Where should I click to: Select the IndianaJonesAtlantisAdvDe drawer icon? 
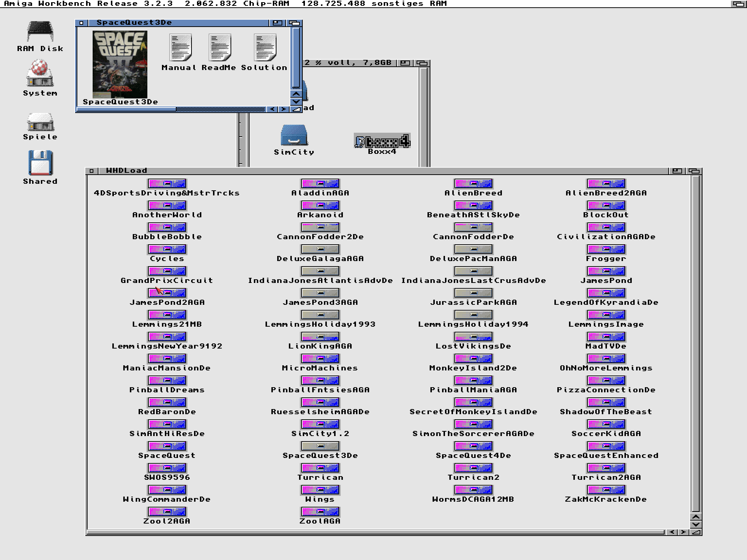[320, 271]
